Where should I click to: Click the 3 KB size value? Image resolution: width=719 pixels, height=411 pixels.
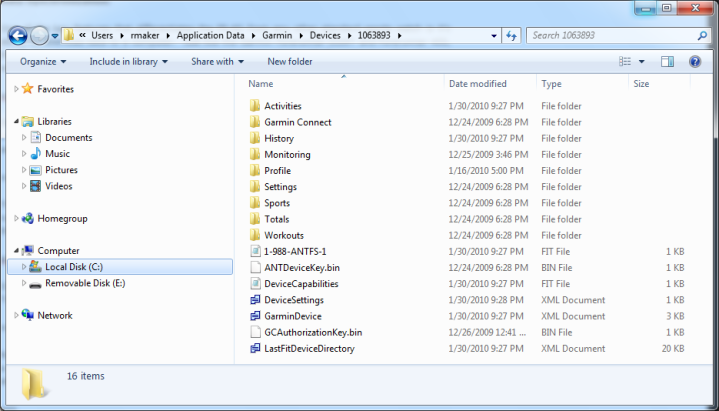pyautogui.click(x=675, y=316)
